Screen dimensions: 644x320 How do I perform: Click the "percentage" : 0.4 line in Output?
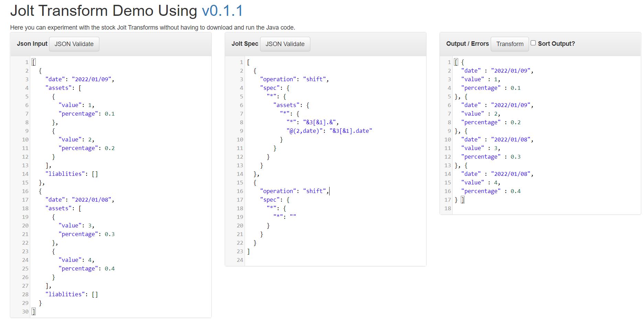pos(491,191)
